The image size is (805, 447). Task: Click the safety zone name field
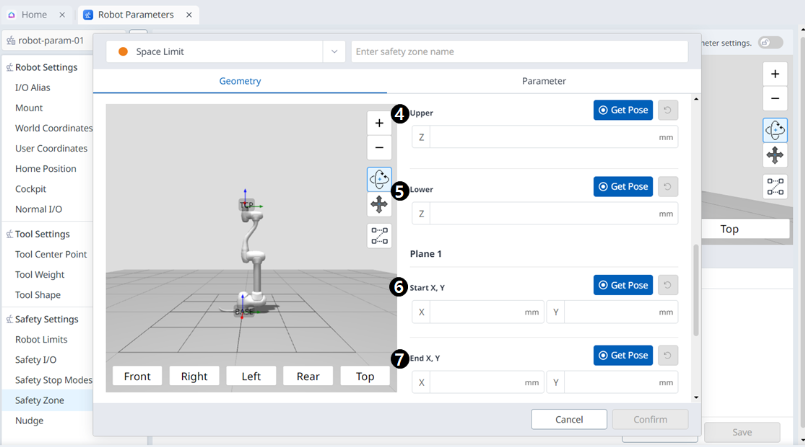pos(519,52)
